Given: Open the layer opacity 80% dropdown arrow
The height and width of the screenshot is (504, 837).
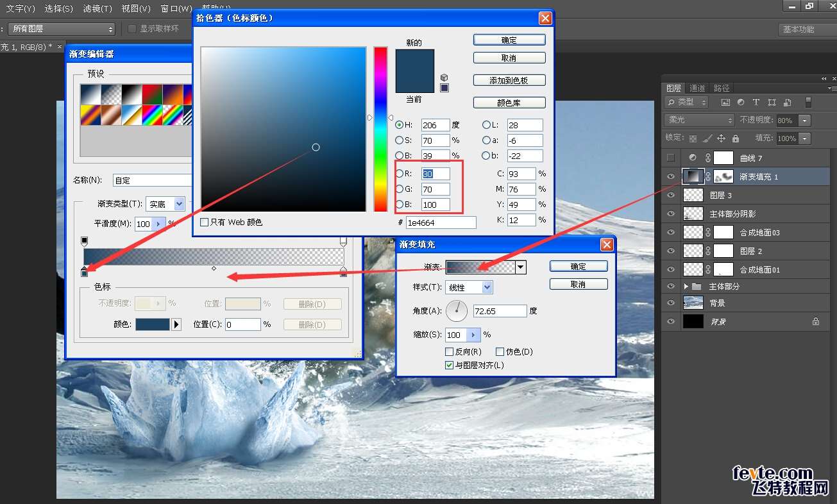Looking at the screenshot, I should click(805, 121).
